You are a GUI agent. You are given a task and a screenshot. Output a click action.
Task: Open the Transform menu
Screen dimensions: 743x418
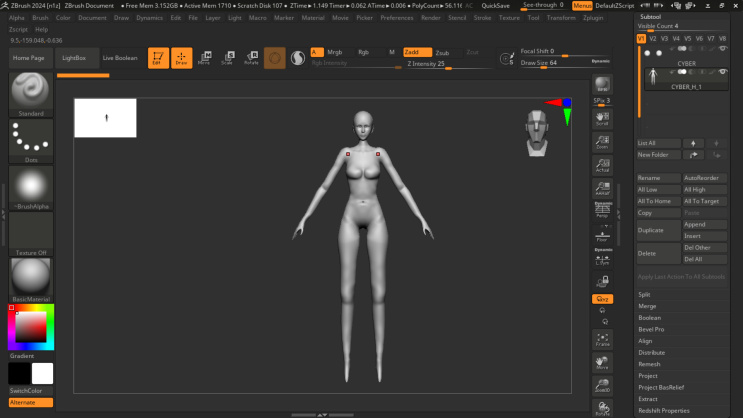pyautogui.click(x=561, y=18)
